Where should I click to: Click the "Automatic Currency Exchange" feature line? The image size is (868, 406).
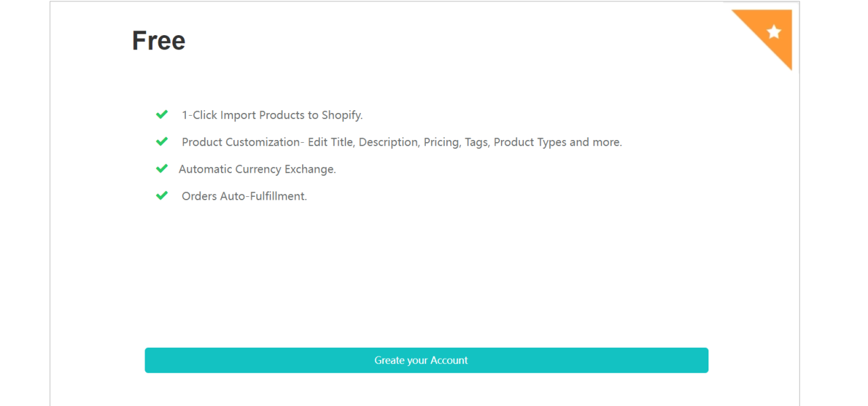(x=257, y=169)
